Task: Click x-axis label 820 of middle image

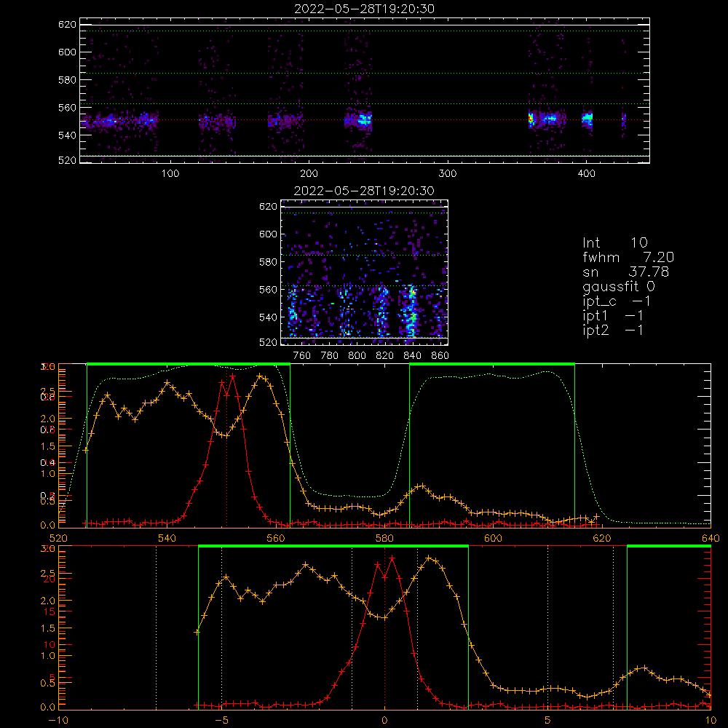Action: coord(385,356)
